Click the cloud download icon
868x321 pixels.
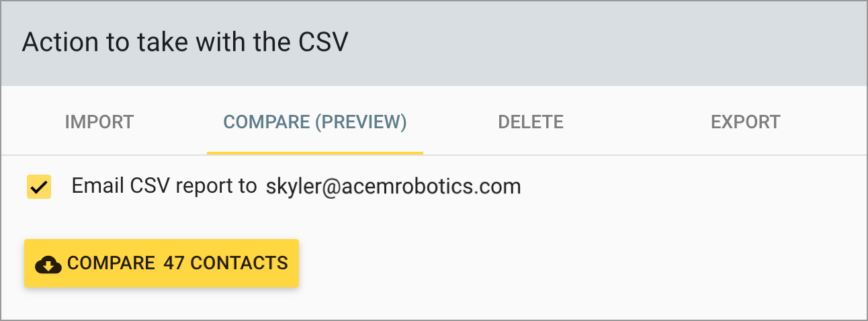point(48,264)
